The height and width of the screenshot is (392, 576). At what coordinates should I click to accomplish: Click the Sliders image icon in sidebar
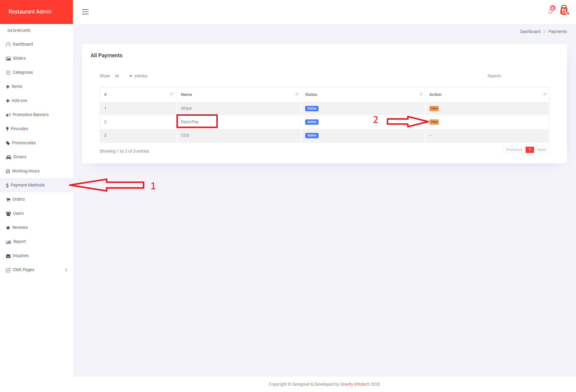[x=8, y=58]
